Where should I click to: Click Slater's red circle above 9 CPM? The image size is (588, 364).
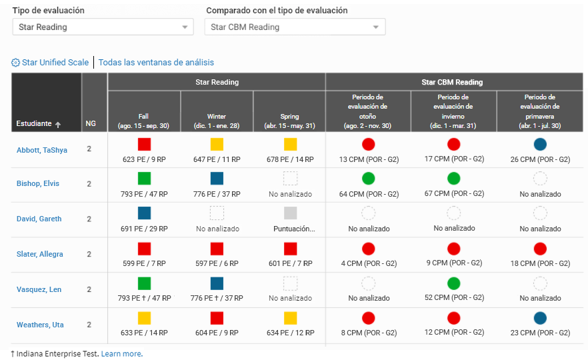454,249
